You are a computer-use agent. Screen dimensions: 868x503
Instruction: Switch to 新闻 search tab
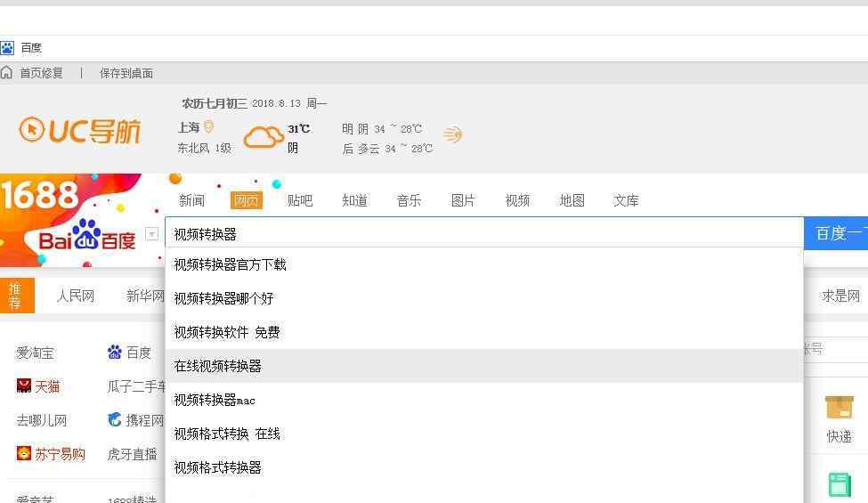click(191, 200)
